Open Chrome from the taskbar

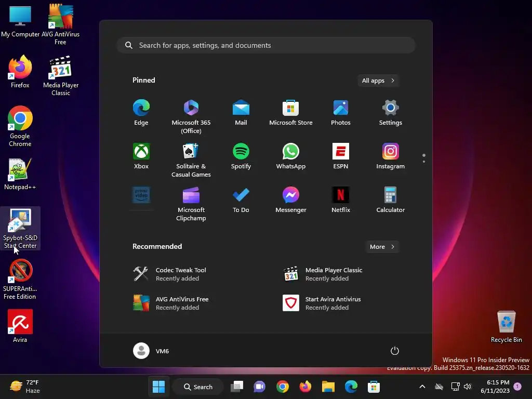[282, 387]
